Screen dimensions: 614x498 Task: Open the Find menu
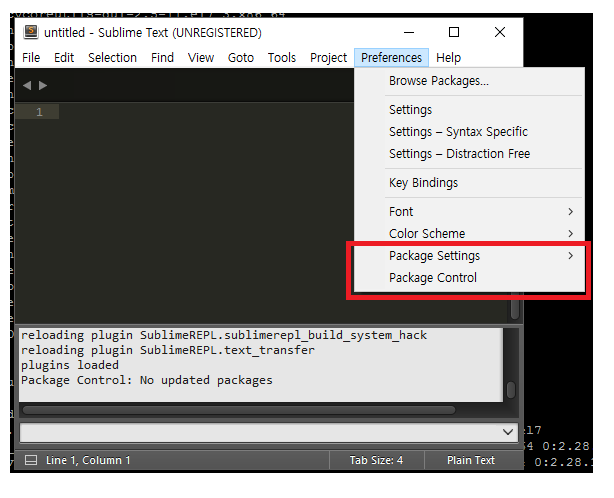coord(162,58)
